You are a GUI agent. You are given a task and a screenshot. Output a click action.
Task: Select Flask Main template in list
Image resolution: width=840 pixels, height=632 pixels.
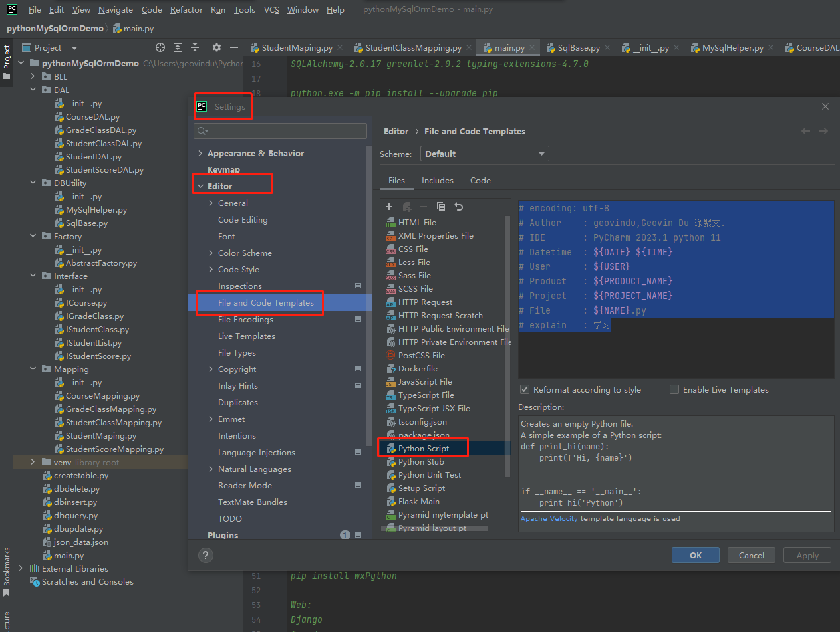(x=418, y=502)
